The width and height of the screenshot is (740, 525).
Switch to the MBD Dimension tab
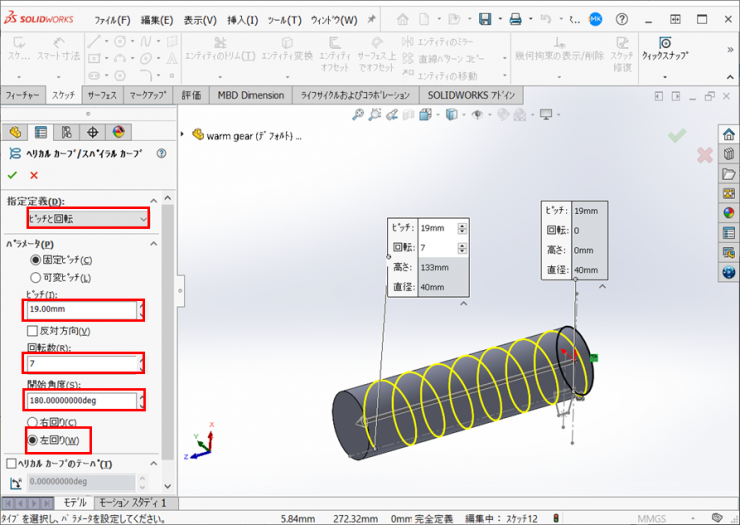coord(249,95)
